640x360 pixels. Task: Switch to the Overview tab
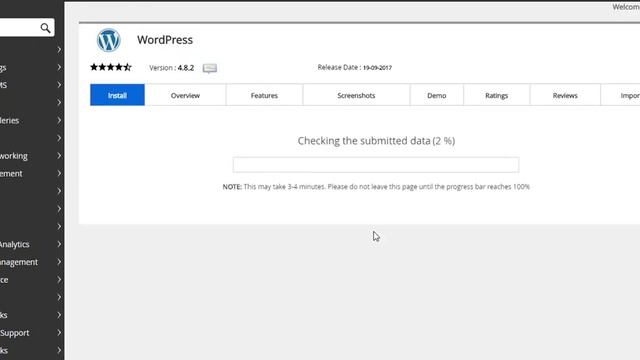(x=185, y=95)
